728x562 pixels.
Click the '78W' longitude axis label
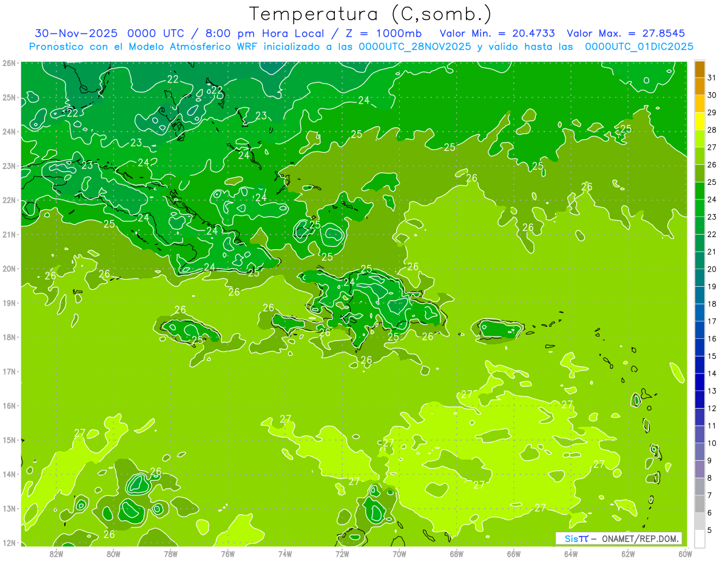click(x=170, y=554)
